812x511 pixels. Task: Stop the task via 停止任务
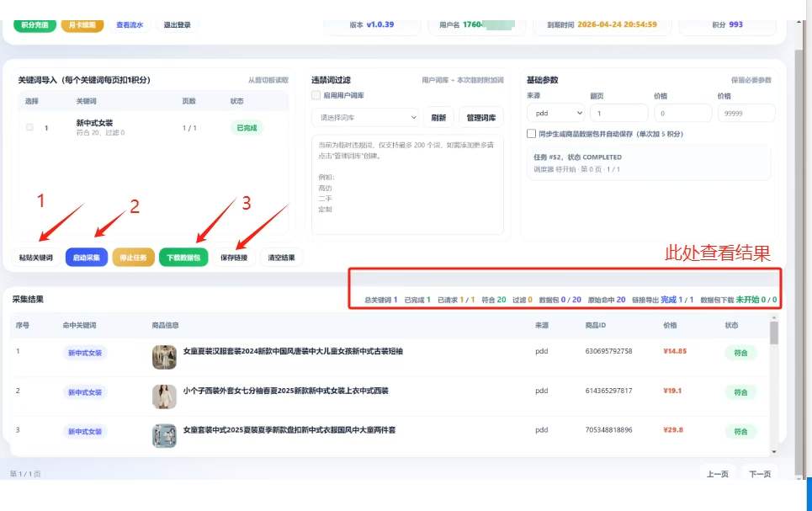pyautogui.click(x=133, y=258)
